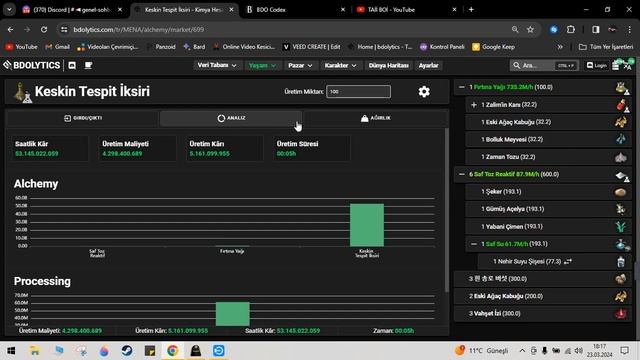Switch to the BDO Codex browser tab
Screen dimensions: 640x360
(294, 9)
